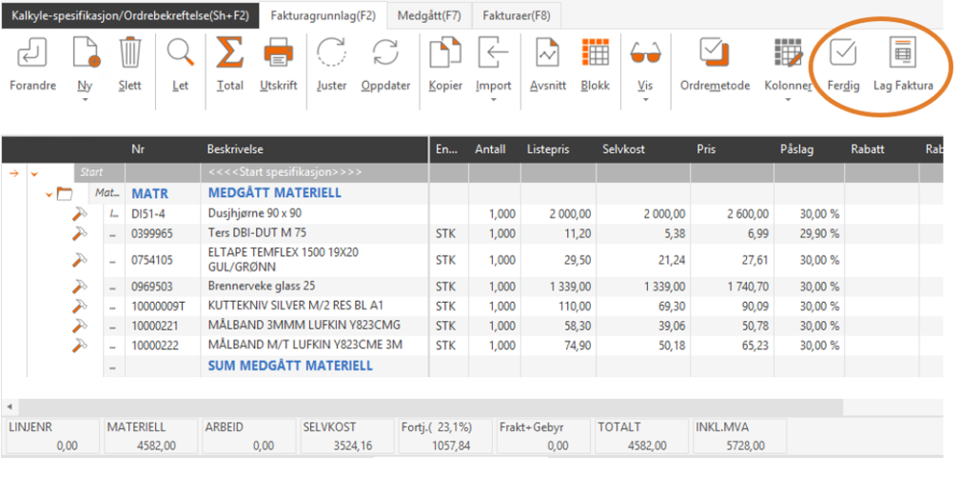The height and width of the screenshot is (477, 980).
Task: Click the SELVKOST 3524,16 status field
Action: [347, 436]
